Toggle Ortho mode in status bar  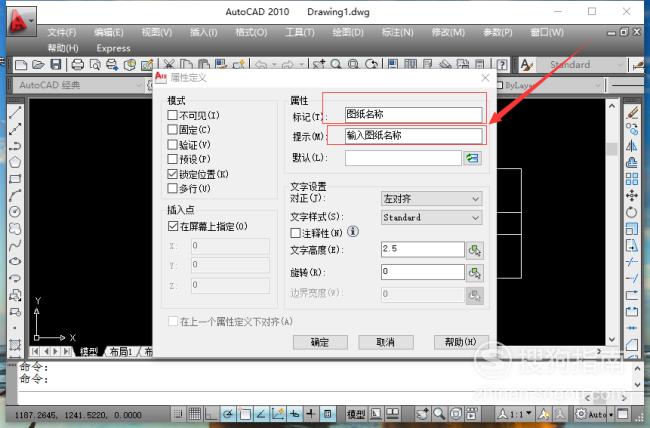pos(211,413)
